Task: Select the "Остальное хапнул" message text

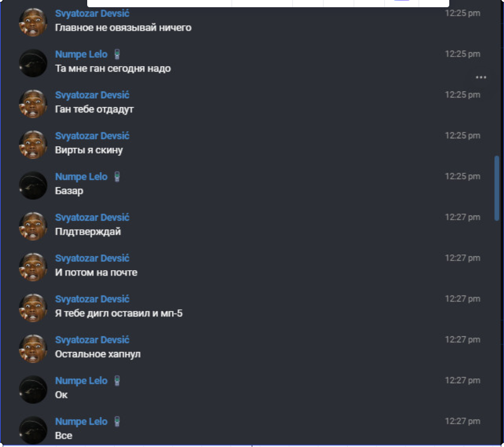Action: coord(97,354)
